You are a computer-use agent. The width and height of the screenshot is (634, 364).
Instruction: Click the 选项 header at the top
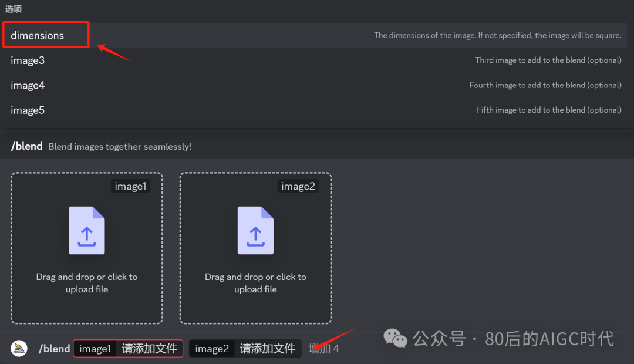tap(14, 9)
